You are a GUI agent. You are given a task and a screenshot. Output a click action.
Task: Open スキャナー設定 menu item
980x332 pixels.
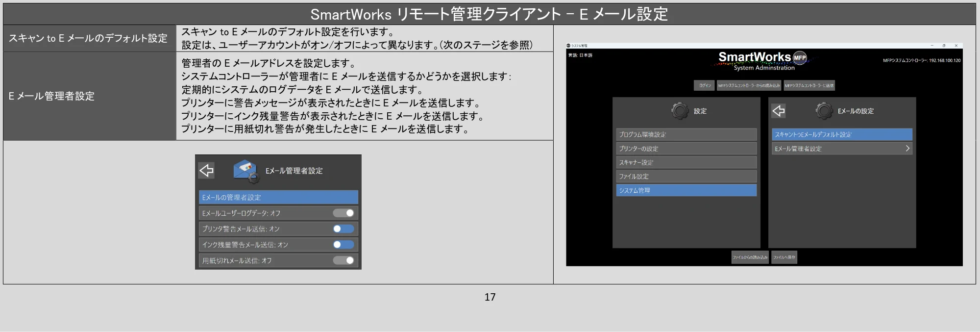pyautogui.click(x=686, y=162)
